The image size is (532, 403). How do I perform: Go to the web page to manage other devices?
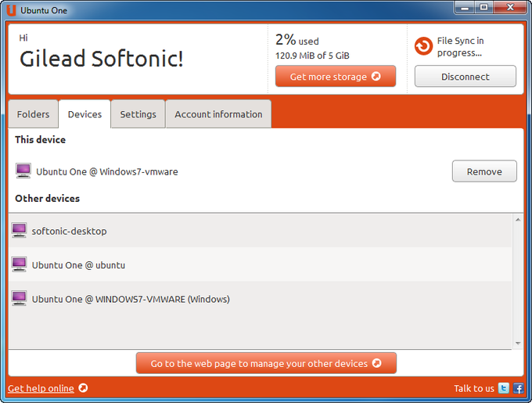point(266,363)
